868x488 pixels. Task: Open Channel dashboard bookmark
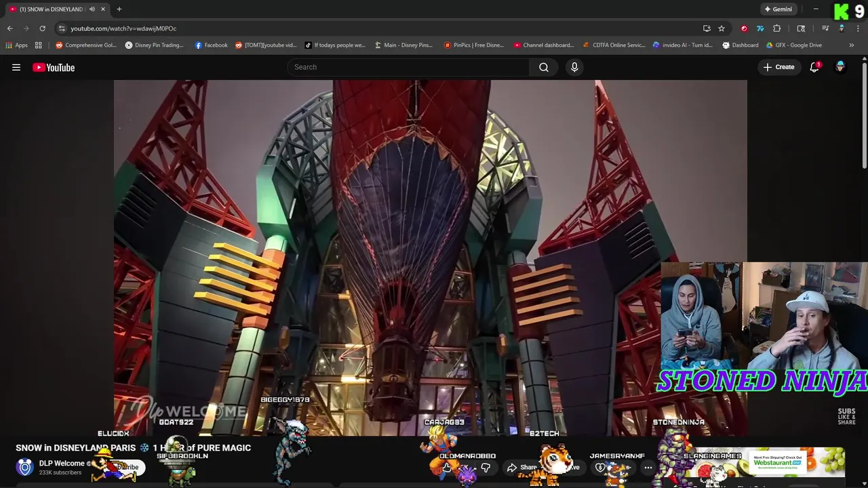click(x=544, y=45)
